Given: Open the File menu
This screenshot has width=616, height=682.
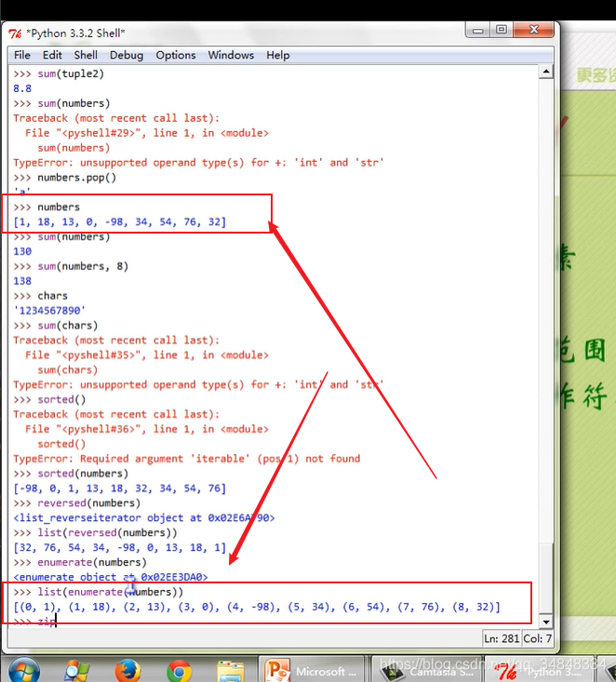Looking at the screenshot, I should coord(22,55).
